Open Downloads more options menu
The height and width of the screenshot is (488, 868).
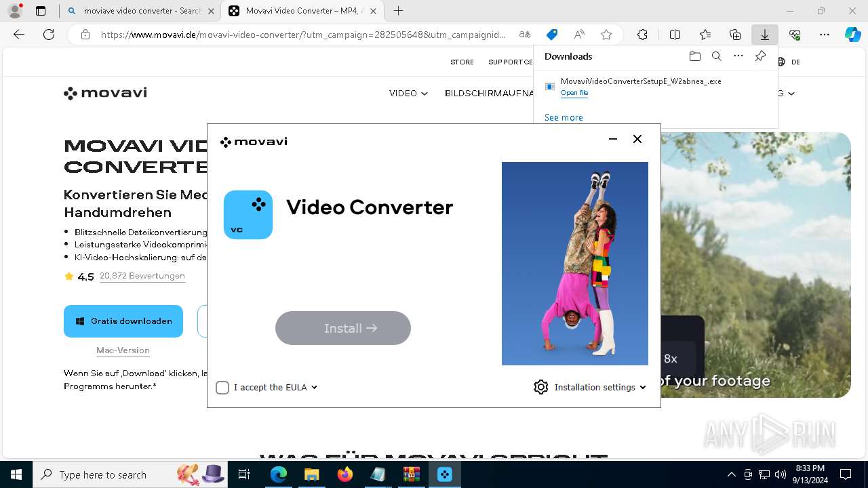click(738, 56)
